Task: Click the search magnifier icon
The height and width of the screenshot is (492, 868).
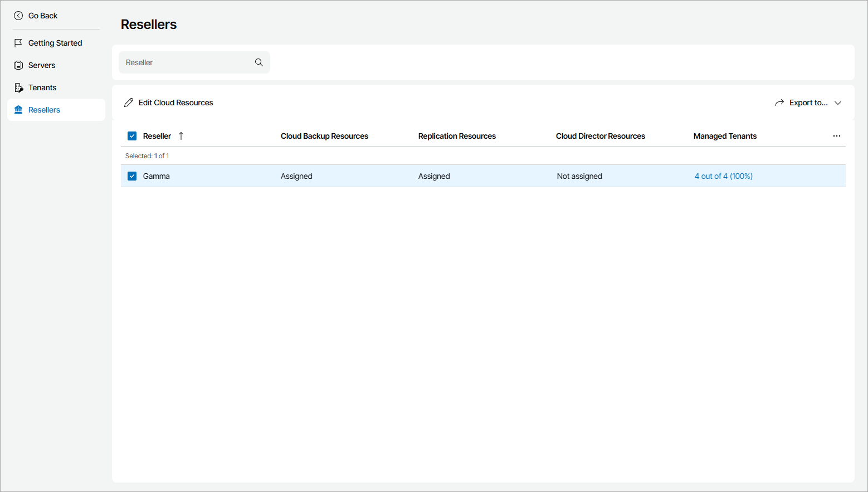Action: (259, 62)
